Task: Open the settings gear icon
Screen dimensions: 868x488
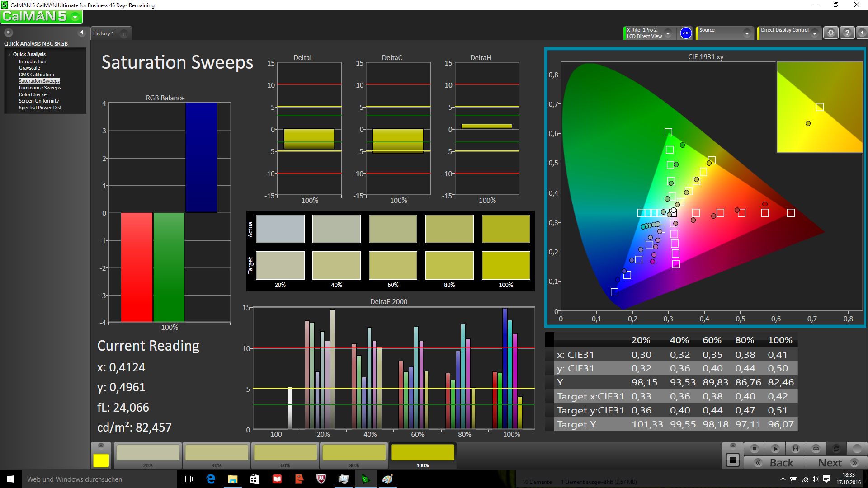Action: (x=830, y=33)
